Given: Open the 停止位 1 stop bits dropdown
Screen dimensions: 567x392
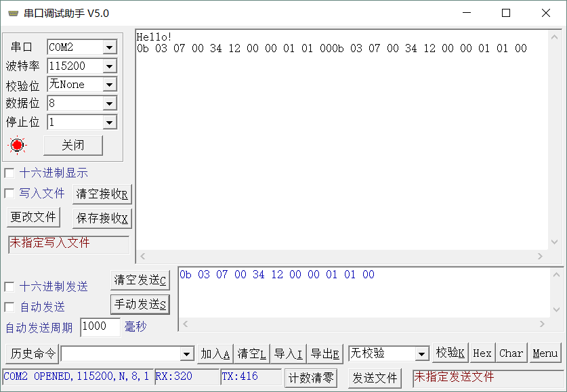Looking at the screenshot, I should coord(109,123).
